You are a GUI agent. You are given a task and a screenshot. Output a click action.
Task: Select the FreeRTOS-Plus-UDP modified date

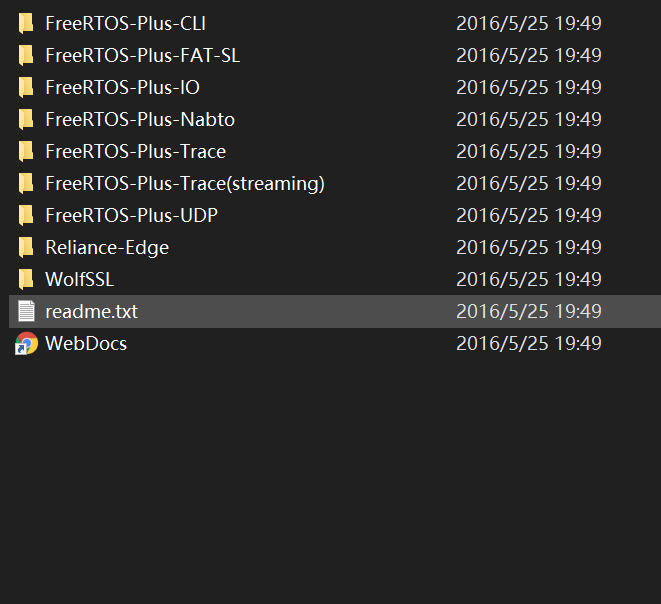click(528, 216)
